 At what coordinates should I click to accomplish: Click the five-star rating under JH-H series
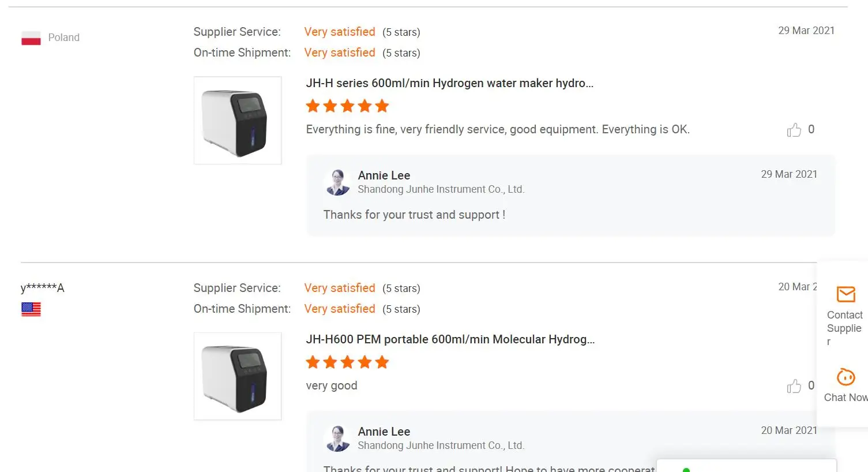coord(347,106)
